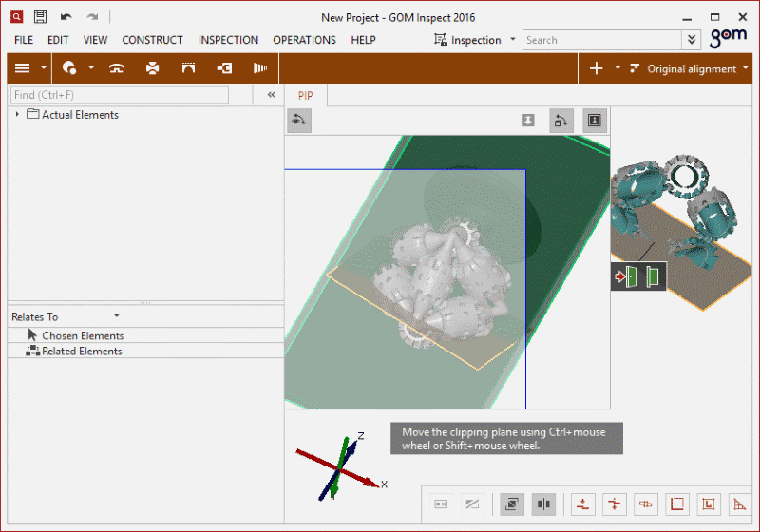Collapse the explorer panel with double-arrow
This screenshot has height=532, width=760.
[271, 95]
